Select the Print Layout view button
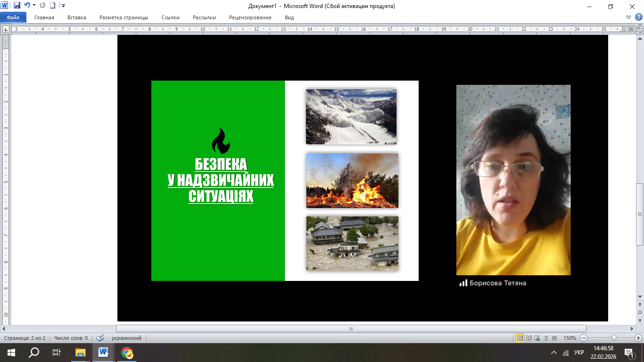 click(520, 338)
